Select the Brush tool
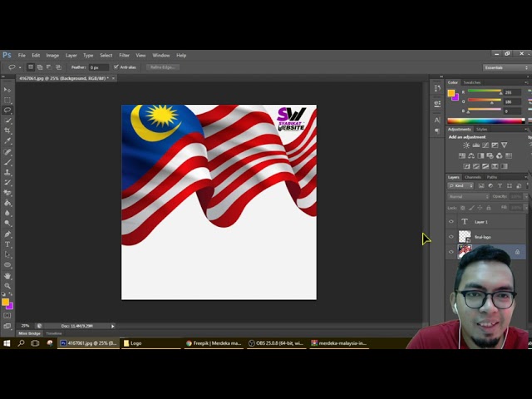 click(7, 162)
